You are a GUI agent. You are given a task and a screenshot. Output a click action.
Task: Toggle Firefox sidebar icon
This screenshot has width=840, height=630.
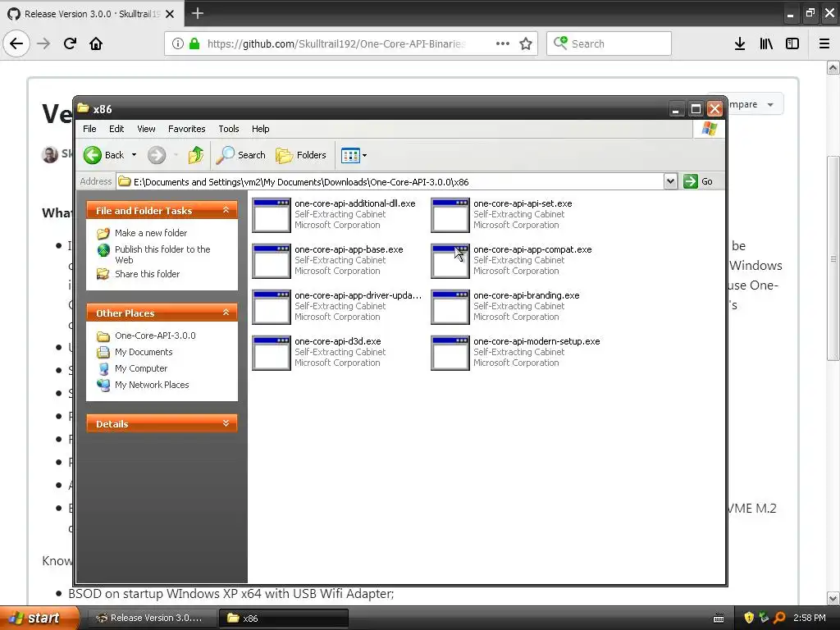coord(792,43)
